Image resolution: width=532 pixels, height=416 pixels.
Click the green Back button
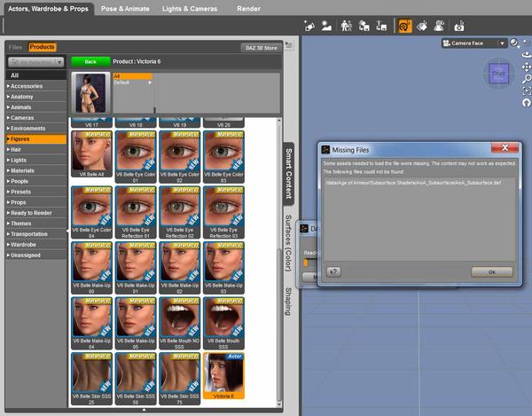pyautogui.click(x=90, y=61)
